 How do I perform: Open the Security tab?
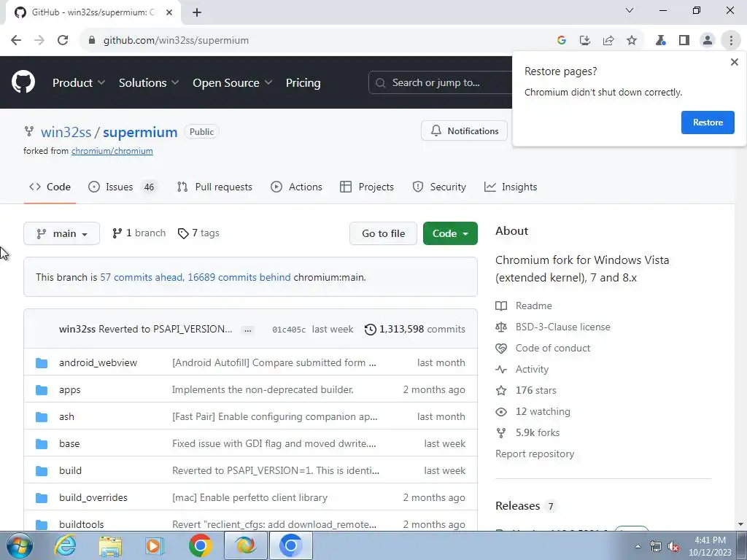(x=438, y=187)
